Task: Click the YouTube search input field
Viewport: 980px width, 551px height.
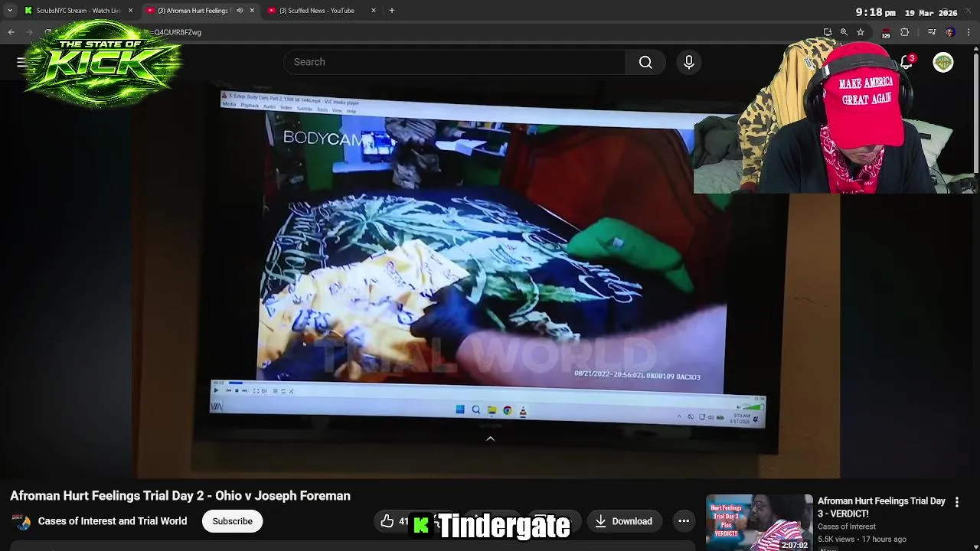Action: [x=454, y=62]
